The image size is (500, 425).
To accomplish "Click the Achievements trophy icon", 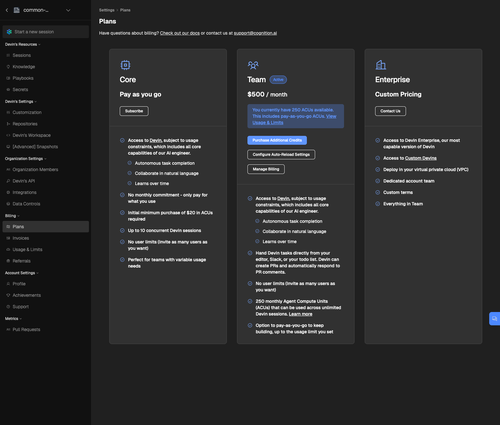I will 8,295.
